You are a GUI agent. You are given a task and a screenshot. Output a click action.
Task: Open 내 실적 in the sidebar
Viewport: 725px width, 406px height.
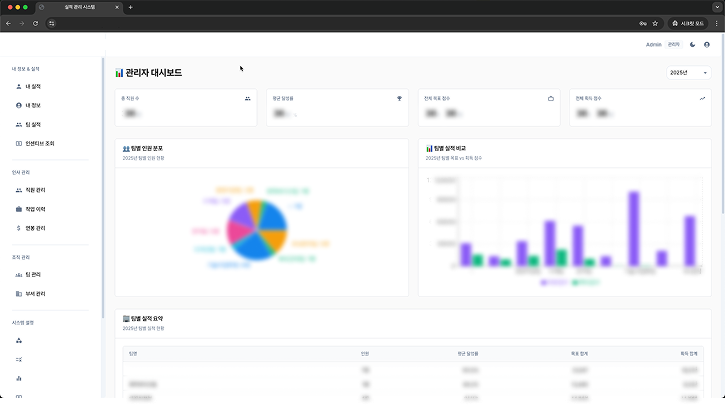pyautogui.click(x=31, y=87)
